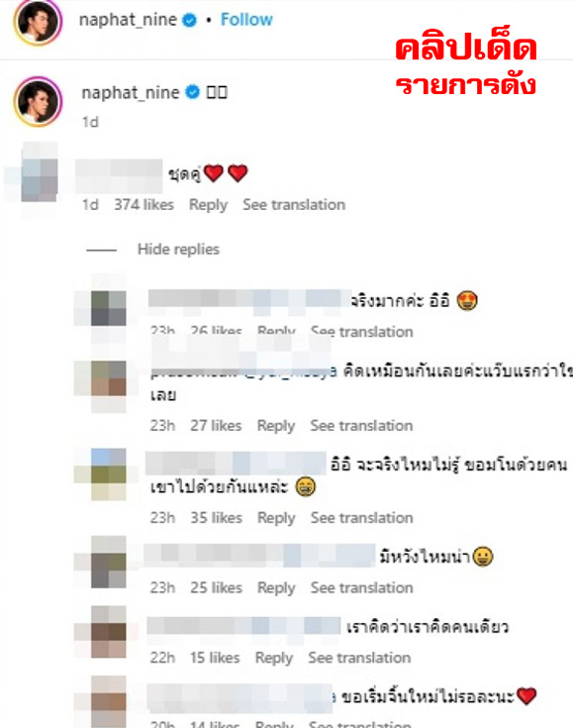The image size is (573, 728).
Task: See translation of the 25 likes comment
Action: click(361, 587)
